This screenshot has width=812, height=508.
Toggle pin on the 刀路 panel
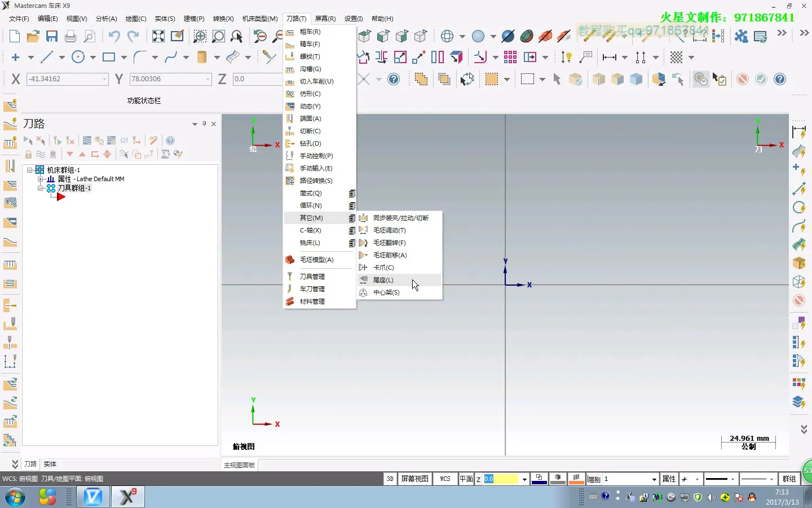204,124
